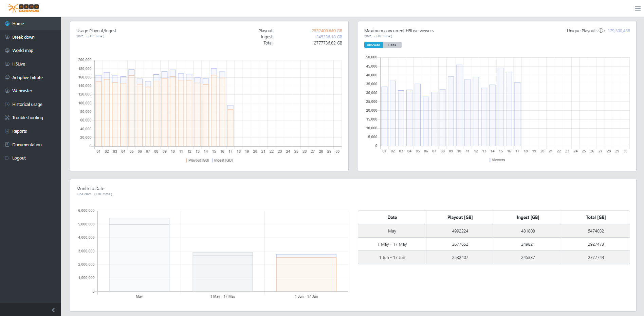The image size is (644, 316).
Task: Click the 2532400.640 GB playout value
Action: point(327,31)
